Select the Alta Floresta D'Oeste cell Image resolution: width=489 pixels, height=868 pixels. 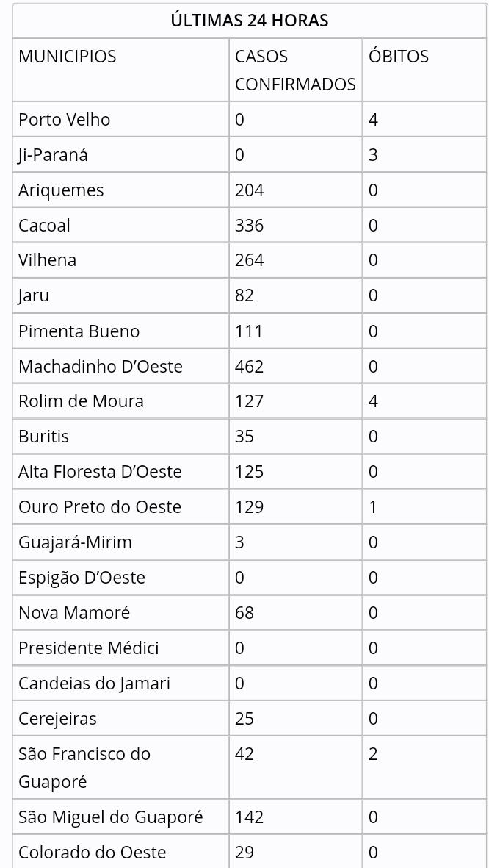(100, 471)
